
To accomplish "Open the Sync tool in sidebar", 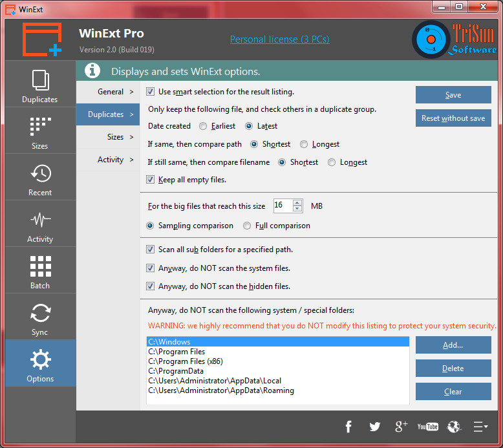I will click(40, 317).
